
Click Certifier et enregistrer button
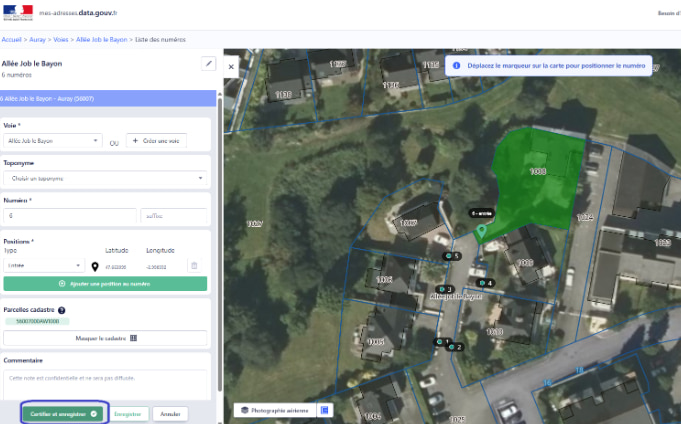click(x=63, y=414)
